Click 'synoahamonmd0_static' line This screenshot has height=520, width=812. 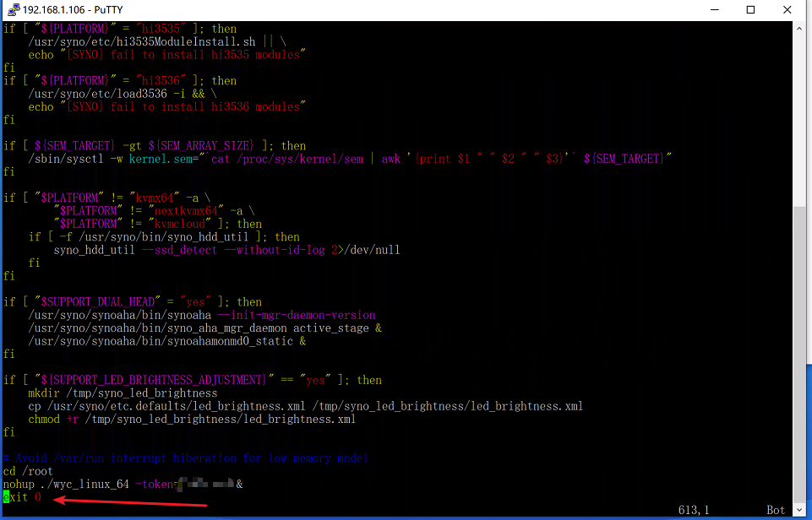tap(166, 342)
